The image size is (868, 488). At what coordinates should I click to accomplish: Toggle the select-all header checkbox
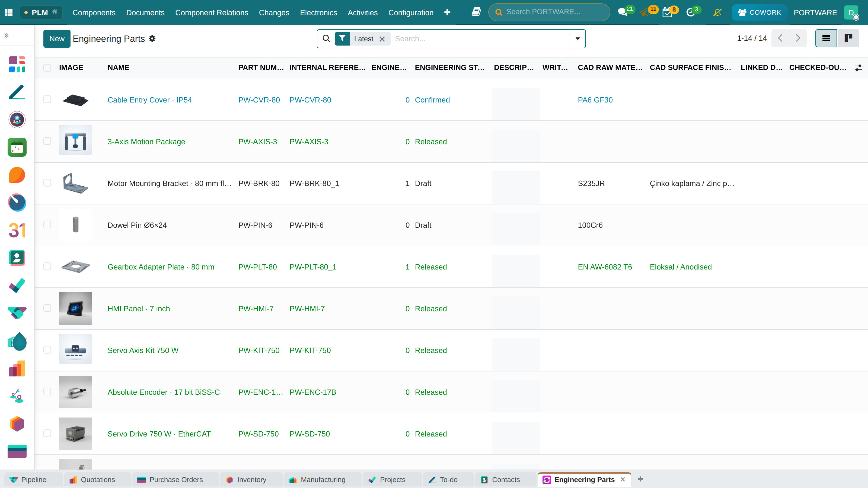47,68
